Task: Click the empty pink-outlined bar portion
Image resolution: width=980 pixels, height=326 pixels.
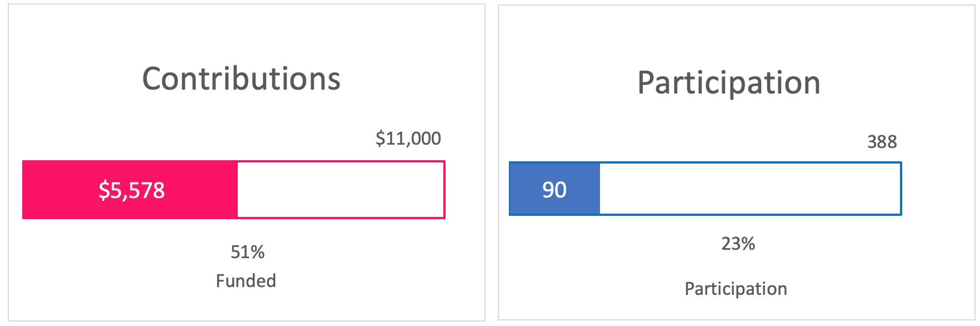Action: tap(341, 190)
